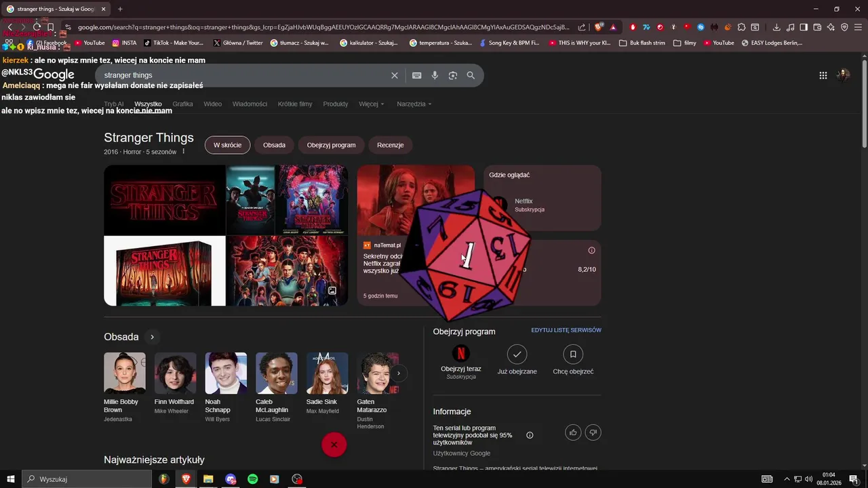This screenshot has height=488, width=868.
Task: Select the W skrócie chip
Action: click(x=227, y=145)
